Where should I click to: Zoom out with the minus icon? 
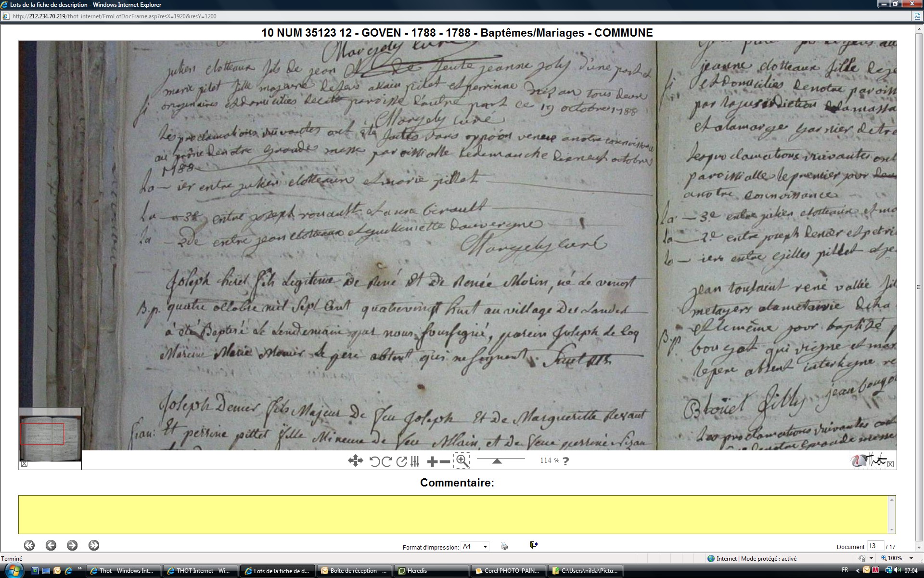(x=445, y=461)
